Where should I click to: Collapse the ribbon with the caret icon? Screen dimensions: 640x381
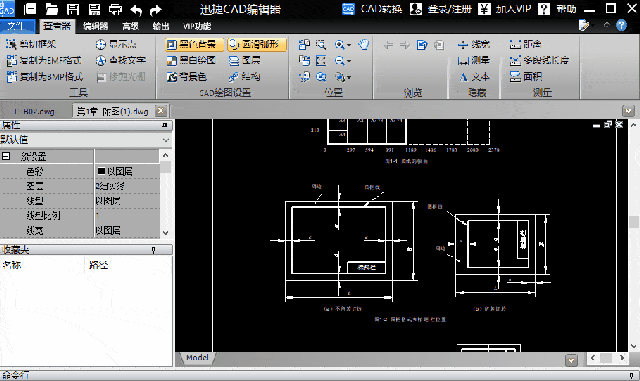point(607,25)
